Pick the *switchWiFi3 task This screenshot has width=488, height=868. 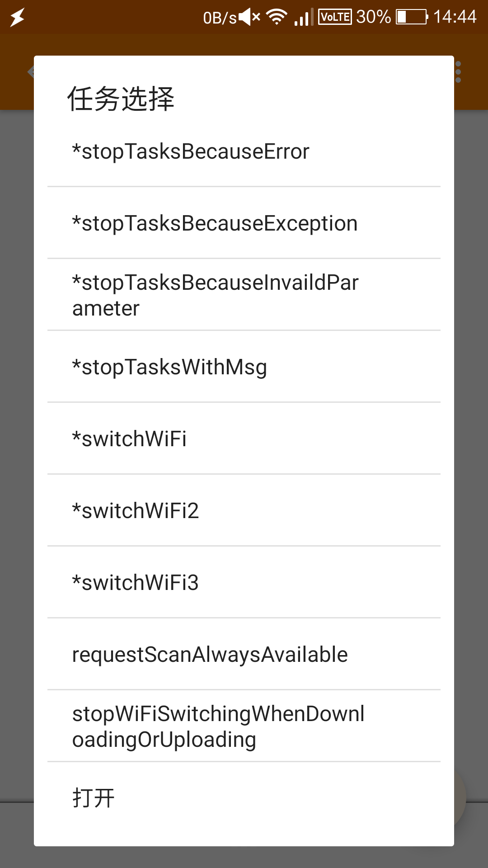point(244,582)
